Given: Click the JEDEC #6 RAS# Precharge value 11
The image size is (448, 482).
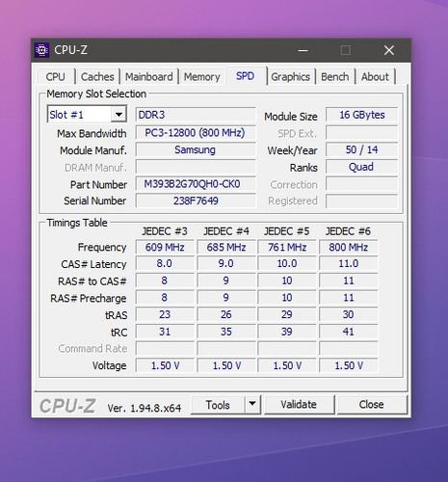Looking at the screenshot, I should [x=349, y=298].
